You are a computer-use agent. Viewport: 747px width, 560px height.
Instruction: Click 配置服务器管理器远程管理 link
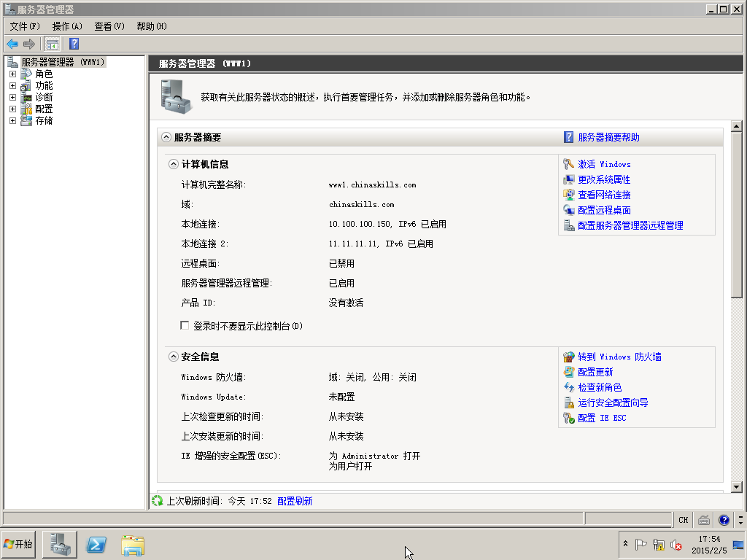coord(630,225)
